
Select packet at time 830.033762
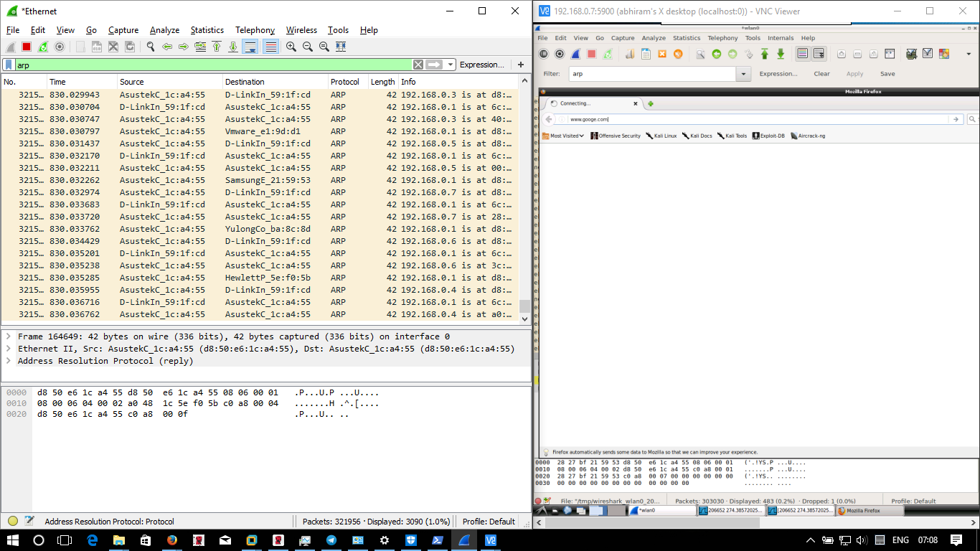tap(259, 229)
